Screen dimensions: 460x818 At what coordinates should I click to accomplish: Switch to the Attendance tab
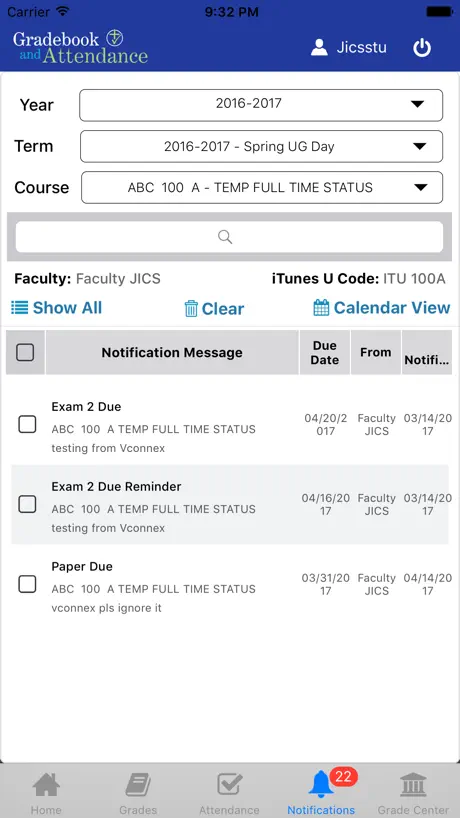pyautogui.click(x=229, y=793)
